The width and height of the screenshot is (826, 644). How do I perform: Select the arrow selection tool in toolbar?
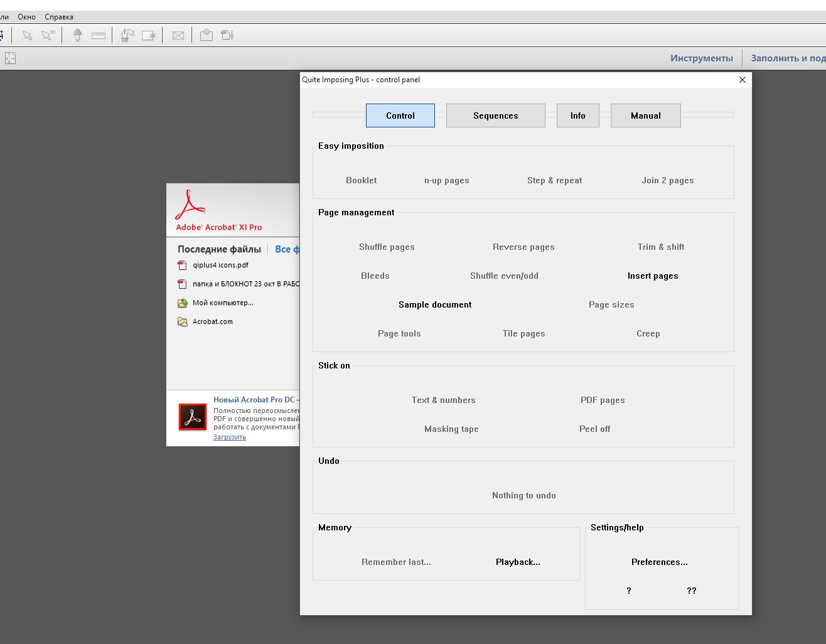27,35
